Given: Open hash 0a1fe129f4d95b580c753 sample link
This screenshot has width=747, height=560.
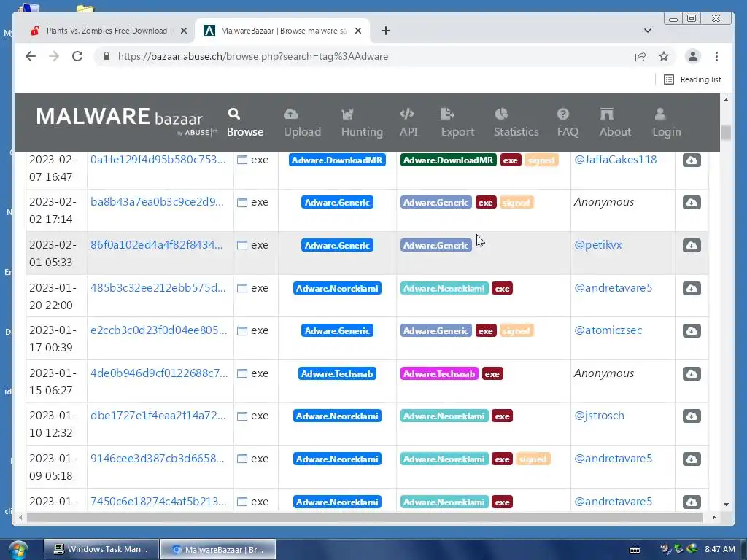Looking at the screenshot, I should (x=158, y=160).
